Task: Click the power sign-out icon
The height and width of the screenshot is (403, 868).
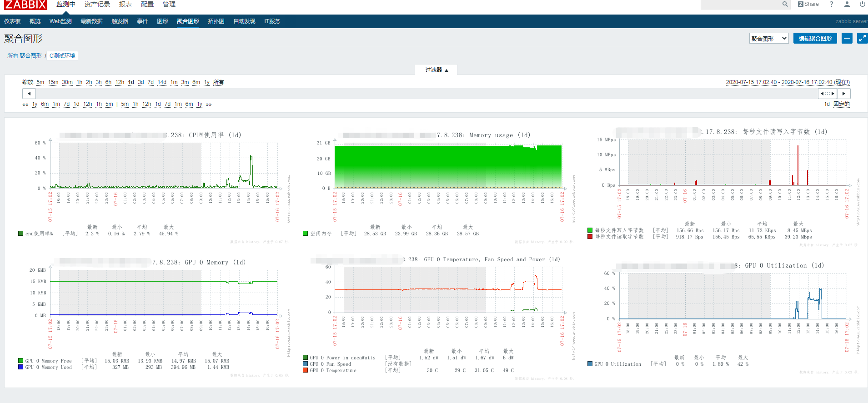Action: click(x=862, y=4)
